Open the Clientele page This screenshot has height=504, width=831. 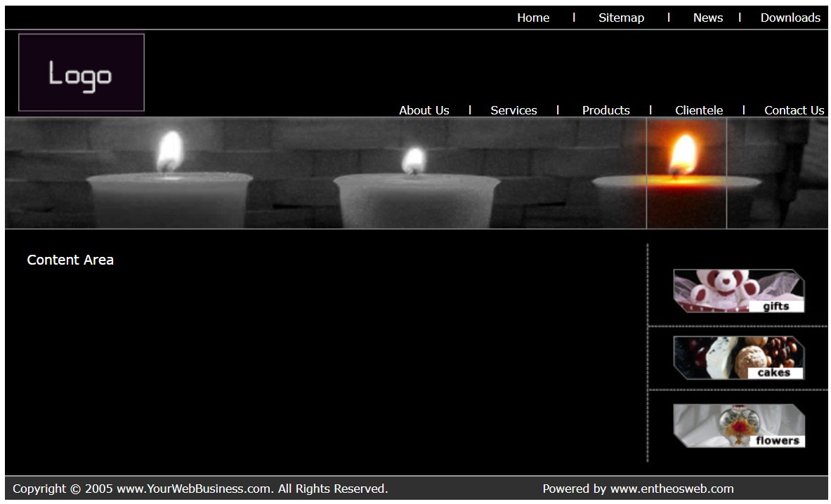(699, 110)
